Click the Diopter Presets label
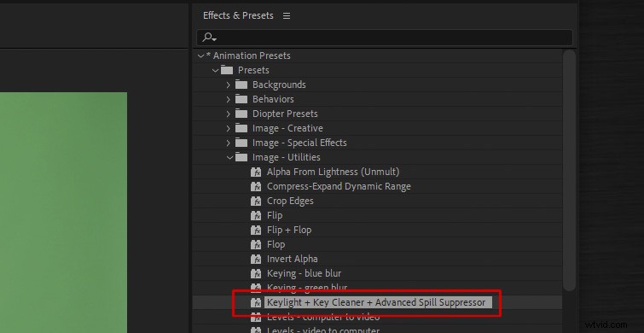Viewport: 644px width, 333px height. pyautogui.click(x=285, y=114)
